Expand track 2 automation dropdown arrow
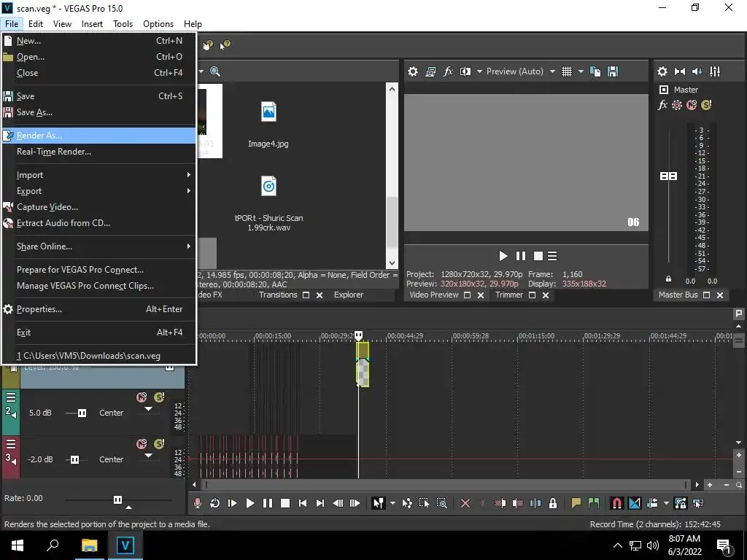Image resolution: width=747 pixels, height=560 pixels. (148, 408)
